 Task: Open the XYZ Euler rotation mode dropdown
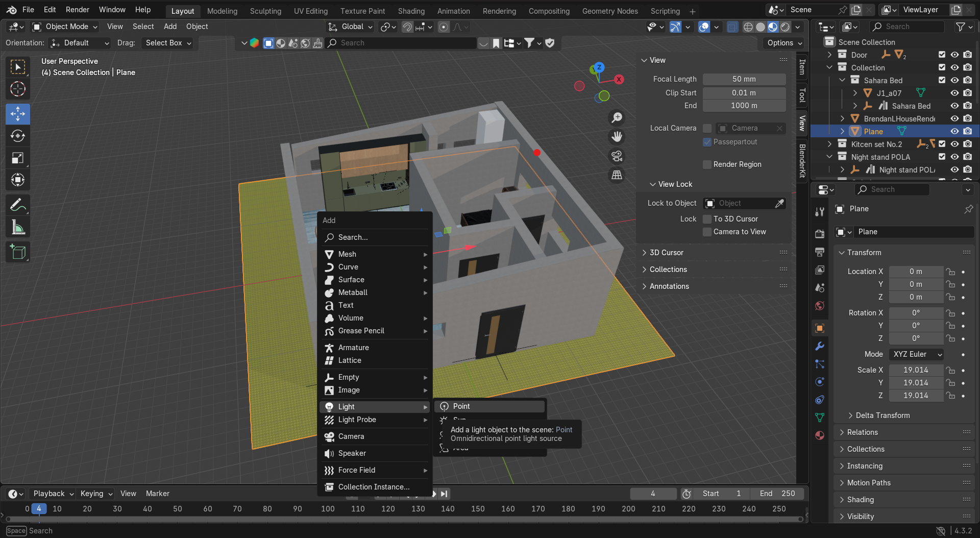coord(916,354)
